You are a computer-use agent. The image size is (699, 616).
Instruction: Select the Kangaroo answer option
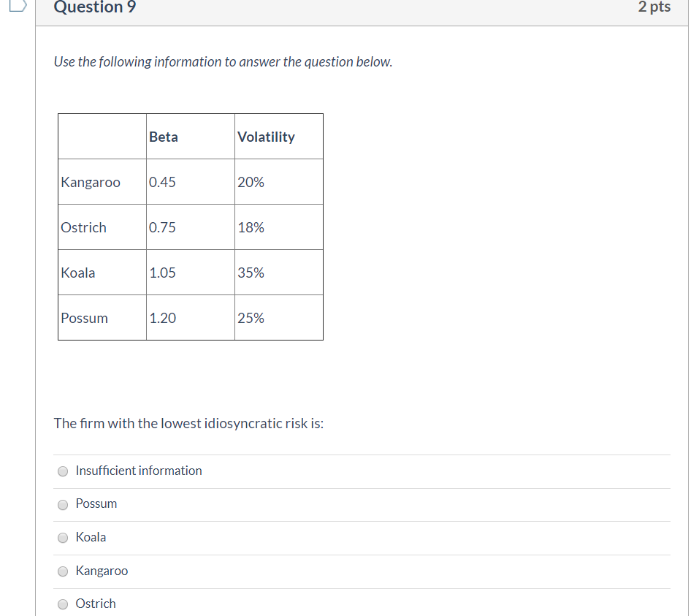pos(63,571)
